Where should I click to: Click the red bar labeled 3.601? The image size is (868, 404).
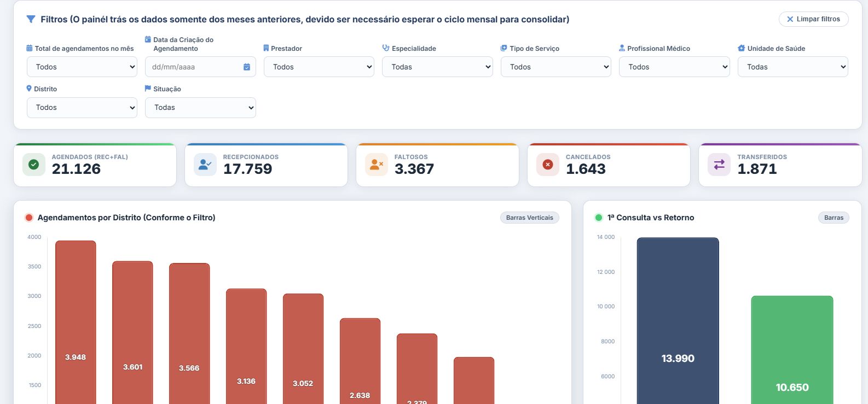[x=132, y=332]
